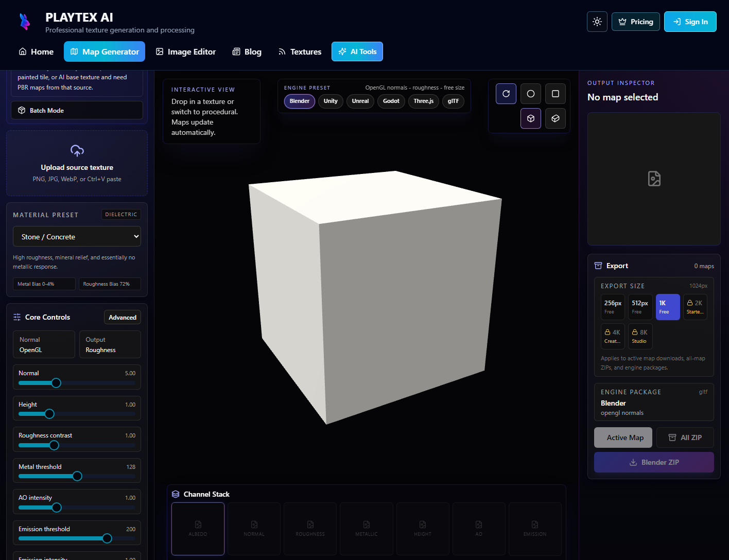Open the AI Tools tab
The height and width of the screenshot is (560, 729).
(x=357, y=51)
